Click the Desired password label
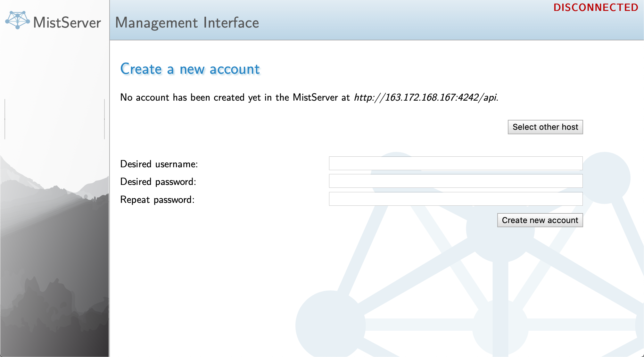 158,182
